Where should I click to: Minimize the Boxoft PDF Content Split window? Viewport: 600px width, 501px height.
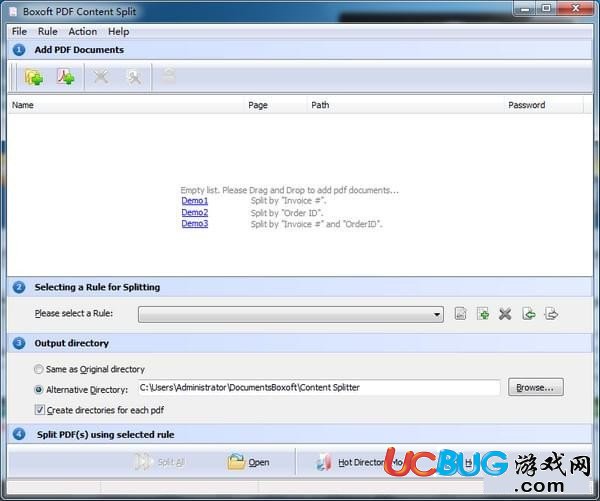[526, 8]
